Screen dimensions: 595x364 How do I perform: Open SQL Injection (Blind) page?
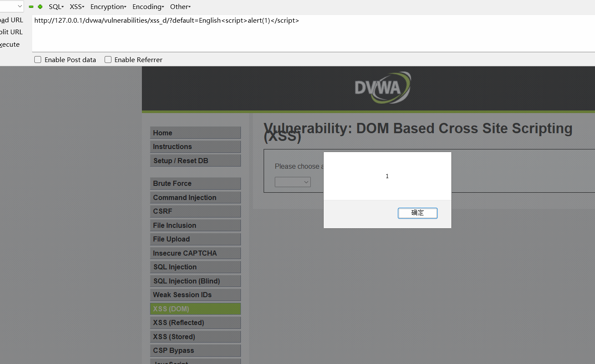(195, 281)
